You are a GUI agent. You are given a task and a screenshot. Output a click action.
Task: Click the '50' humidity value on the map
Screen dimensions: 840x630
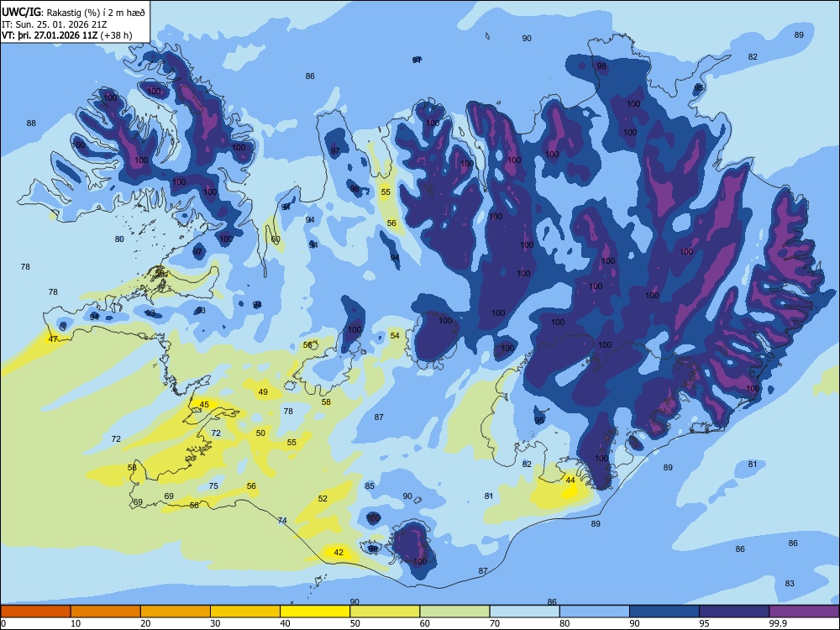click(260, 433)
